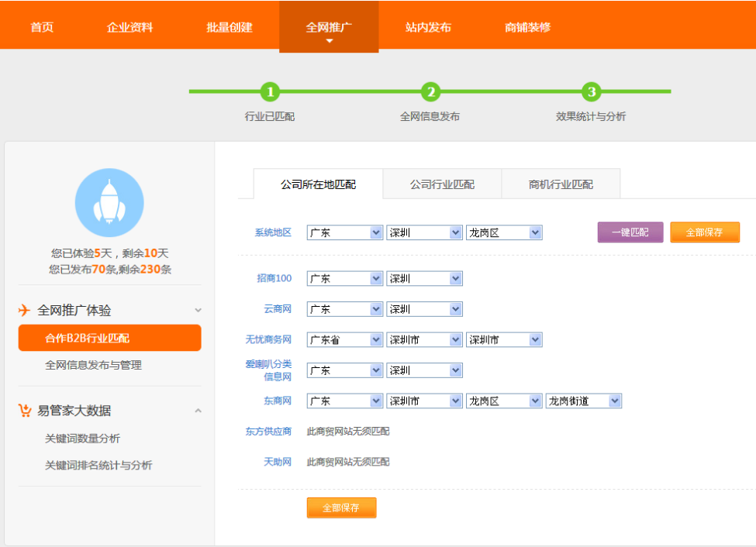Click the rocket avatar icon
Screen dimensions: 756x547
click(x=109, y=203)
